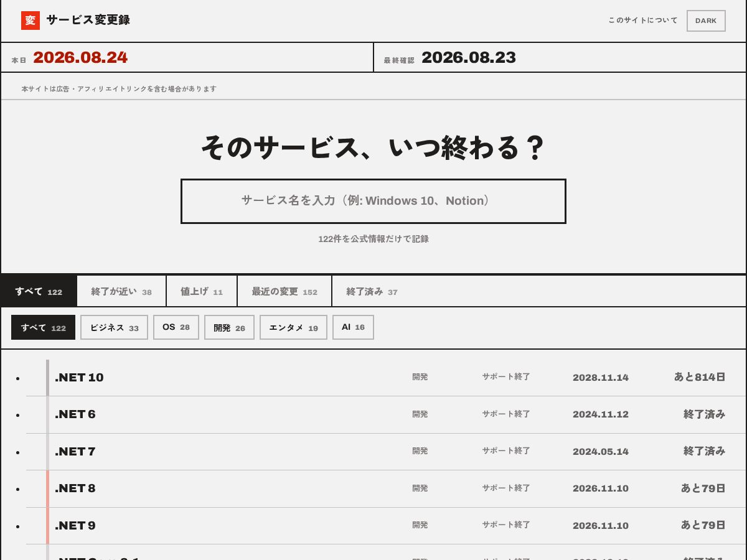Image resolution: width=747 pixels, height=560 pixels.
Task: Switch to the 終了が近い tab
Action: [x=121, y=291]
